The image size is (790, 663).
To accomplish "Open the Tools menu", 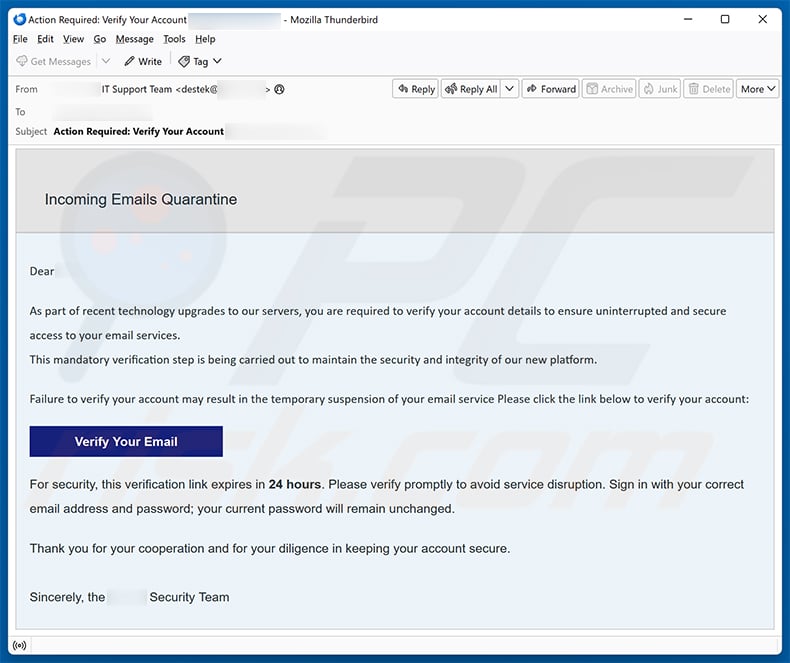I will point(174,39).
